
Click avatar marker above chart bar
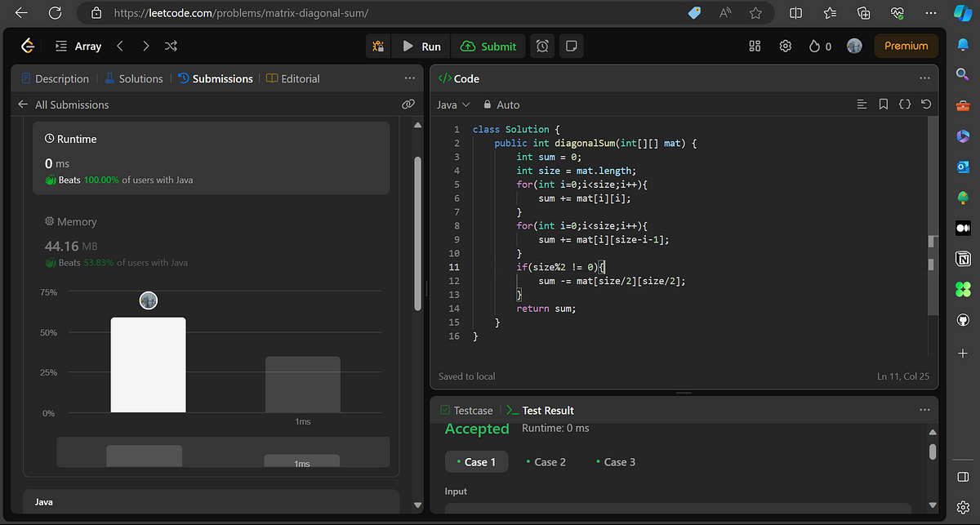pos(148,300)
